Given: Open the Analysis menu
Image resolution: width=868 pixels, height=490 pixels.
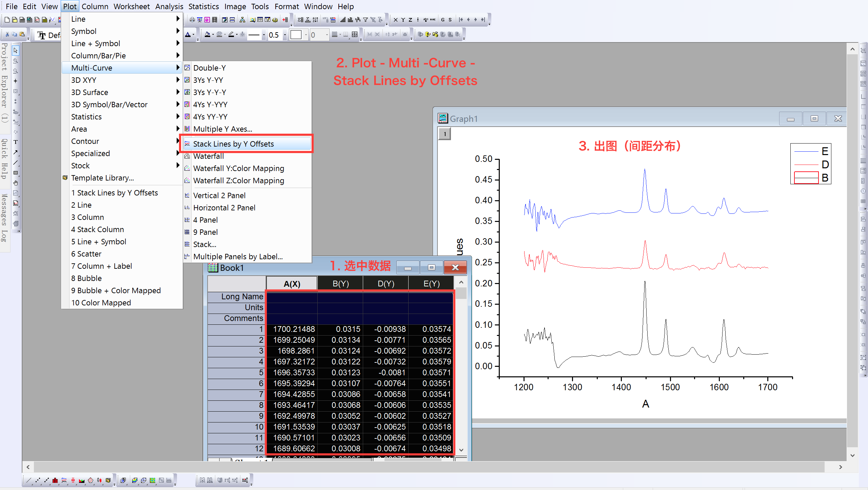Looking at the screenshot, I should (x=169, y=6).
